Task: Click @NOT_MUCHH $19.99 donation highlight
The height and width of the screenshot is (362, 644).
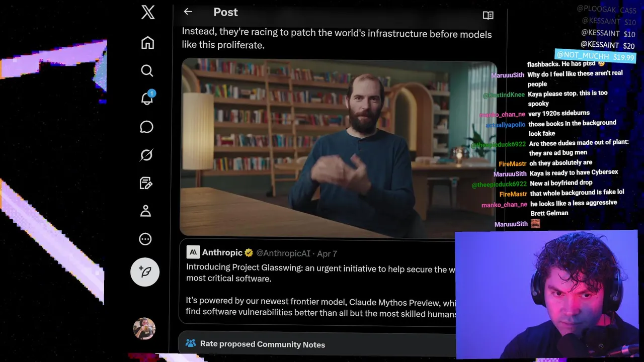Action: 595,56
